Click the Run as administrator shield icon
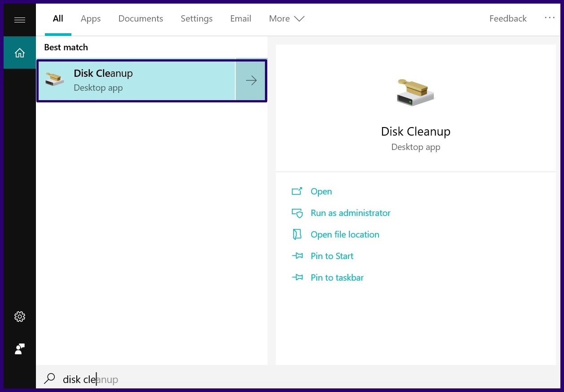 [x=297, y=213]
